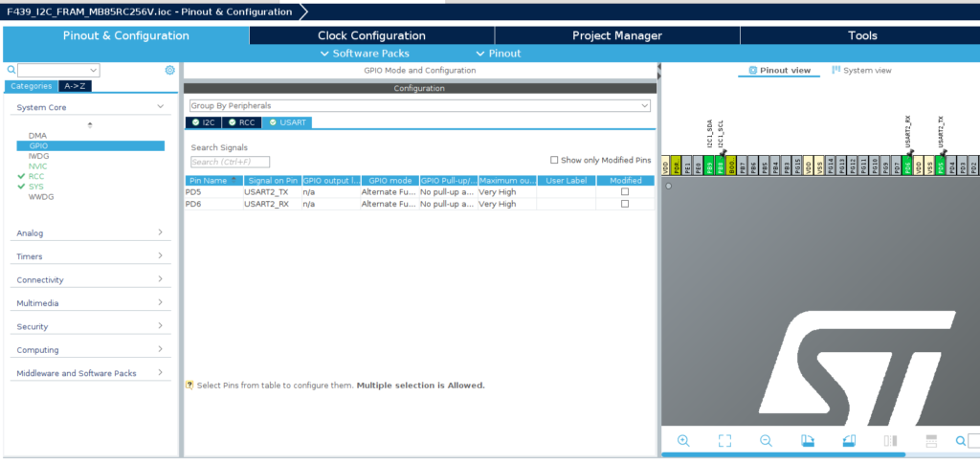This screenshot has width=980, height=463.
Task: Open the Pinout menu
Action: coord(499,54)
